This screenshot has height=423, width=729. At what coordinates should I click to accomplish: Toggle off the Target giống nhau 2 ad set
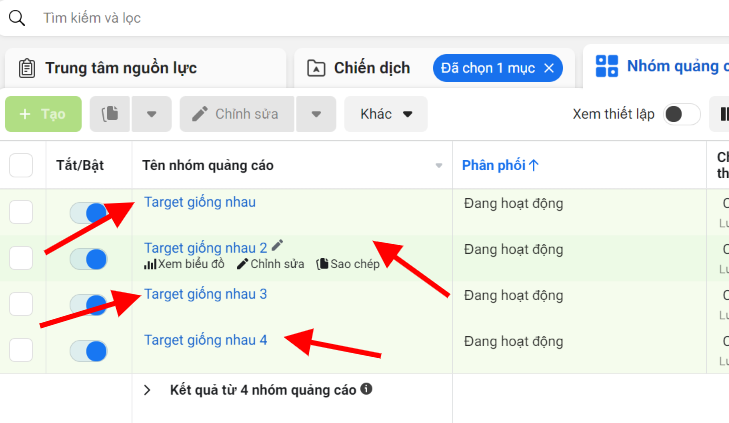click(88, 259)
